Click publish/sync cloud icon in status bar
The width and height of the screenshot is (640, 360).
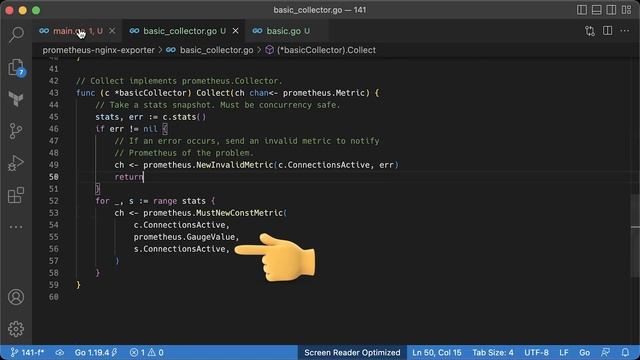click(60, 353)
